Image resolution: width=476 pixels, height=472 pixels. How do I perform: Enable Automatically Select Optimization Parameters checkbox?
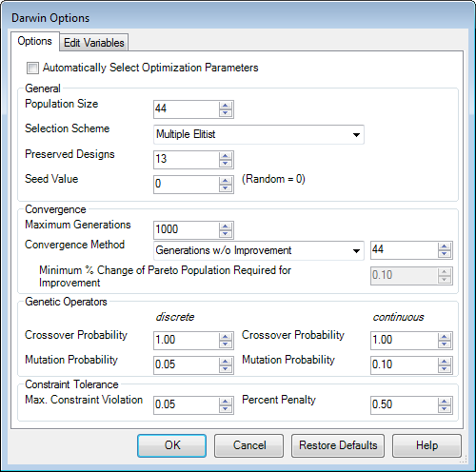click(32, 68)
